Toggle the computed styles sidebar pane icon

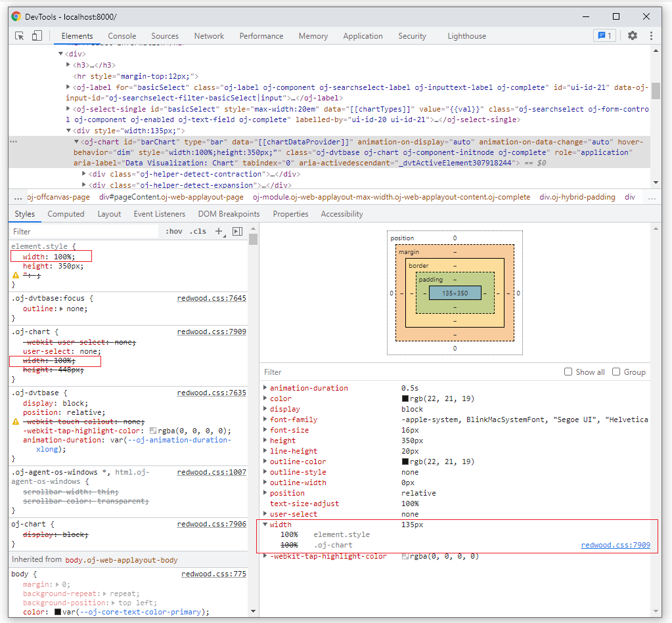pos(237,232)
